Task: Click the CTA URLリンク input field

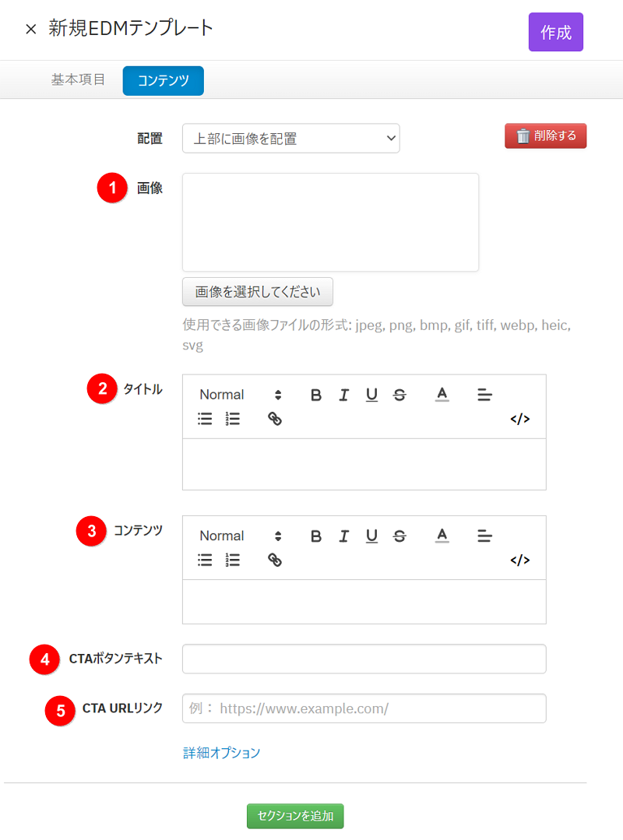Action: pyautogui.click(x=364, y=708)
